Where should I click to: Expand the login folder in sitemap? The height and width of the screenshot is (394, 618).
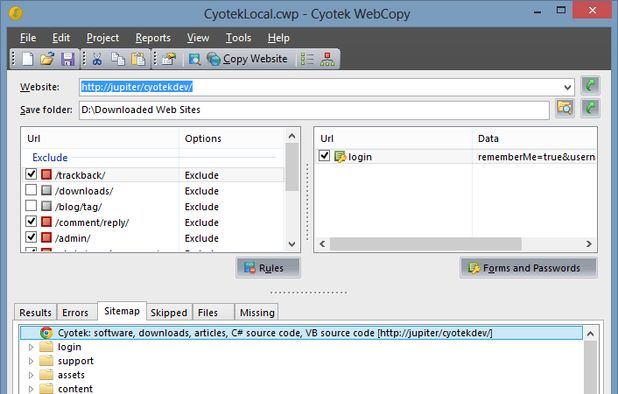point(31,347)
